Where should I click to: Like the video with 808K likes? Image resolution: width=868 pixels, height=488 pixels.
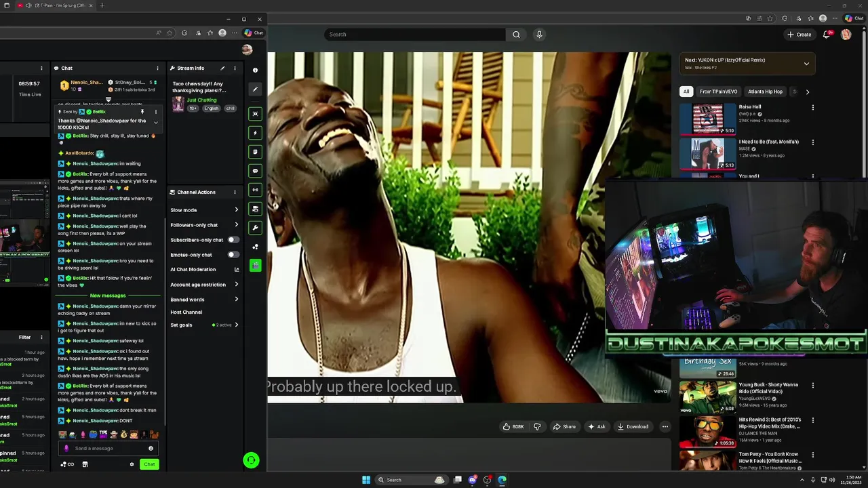tap(514, 426)
